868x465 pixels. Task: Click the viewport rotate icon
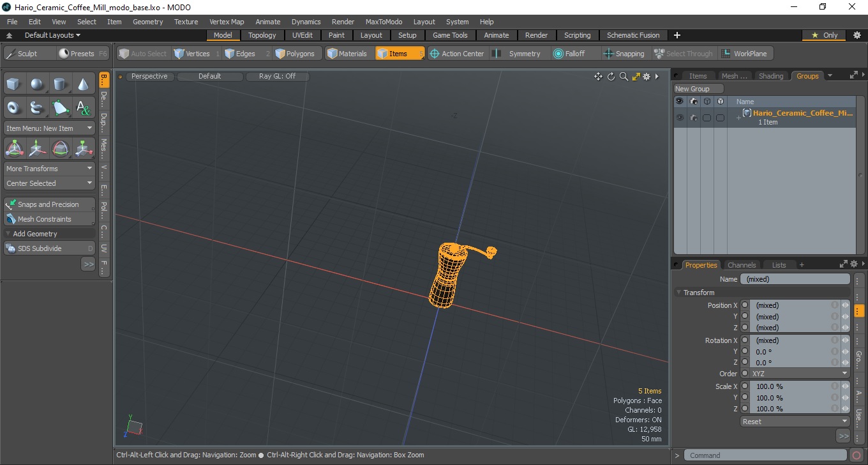click(x=611, y=77)
